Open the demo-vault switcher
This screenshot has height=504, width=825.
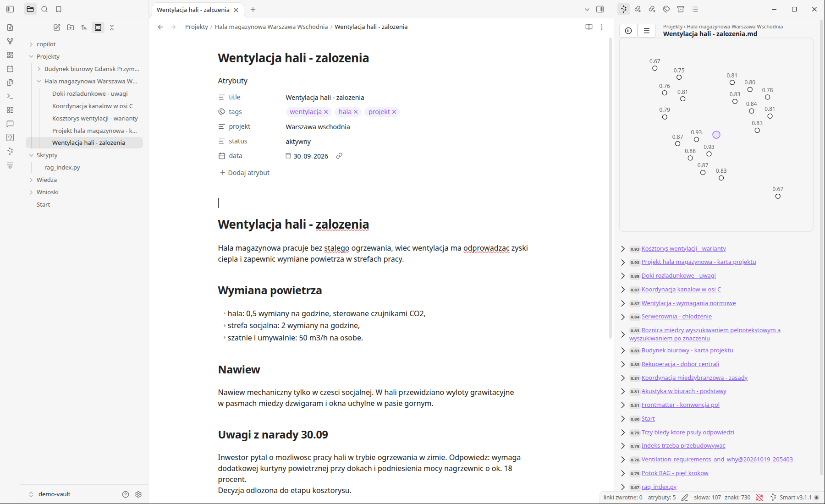click(49, 494)
